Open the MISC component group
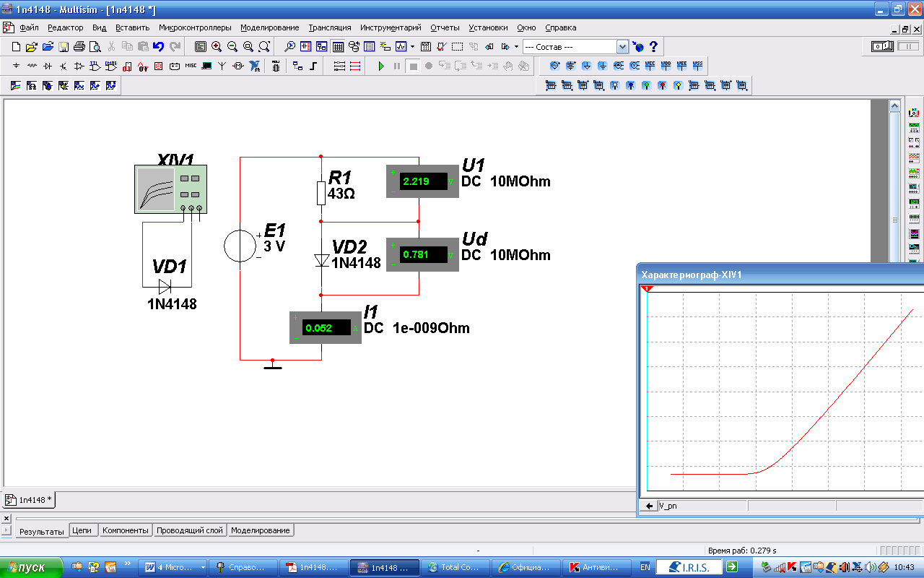The image size is (924, 578). click(191, 66)
